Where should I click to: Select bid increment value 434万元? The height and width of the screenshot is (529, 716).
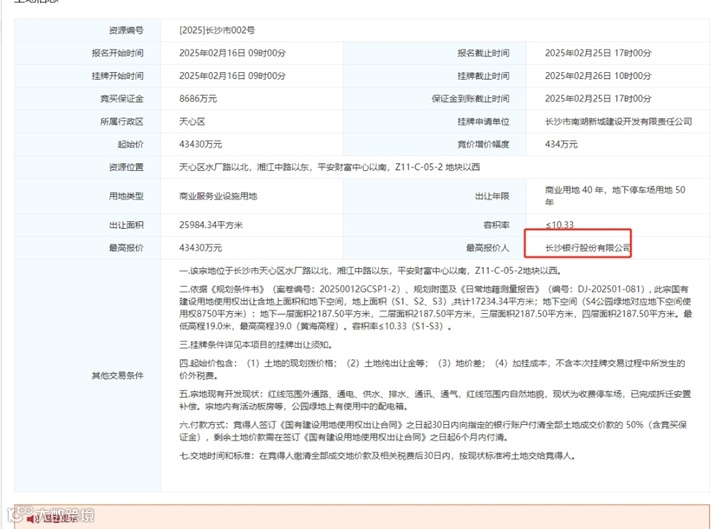(561, 144)
